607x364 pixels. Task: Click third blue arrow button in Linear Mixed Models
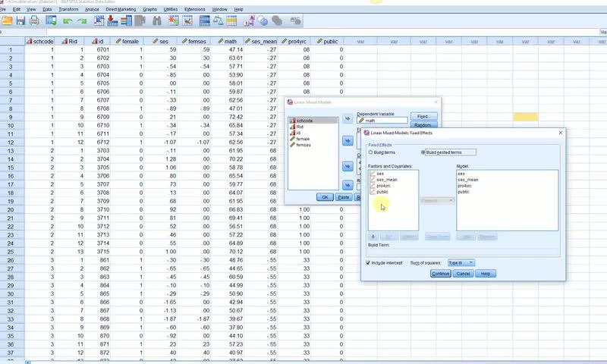348,166
